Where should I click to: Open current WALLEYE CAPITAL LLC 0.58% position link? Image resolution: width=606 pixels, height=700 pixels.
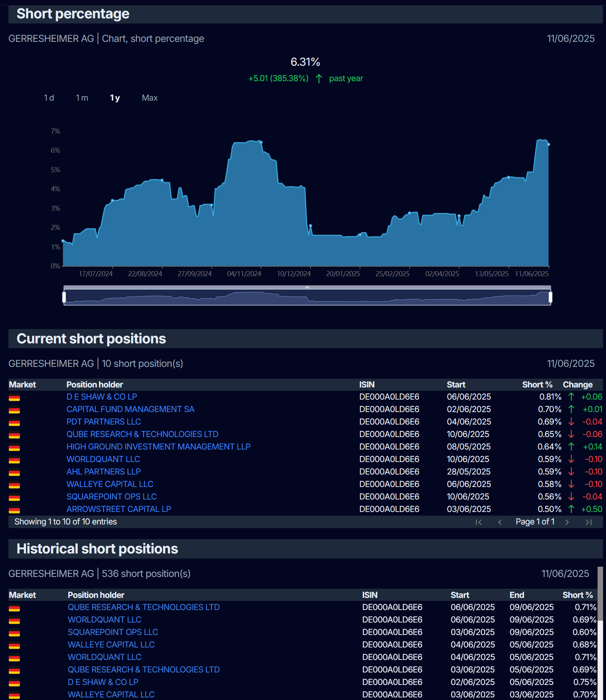[110, 484]
